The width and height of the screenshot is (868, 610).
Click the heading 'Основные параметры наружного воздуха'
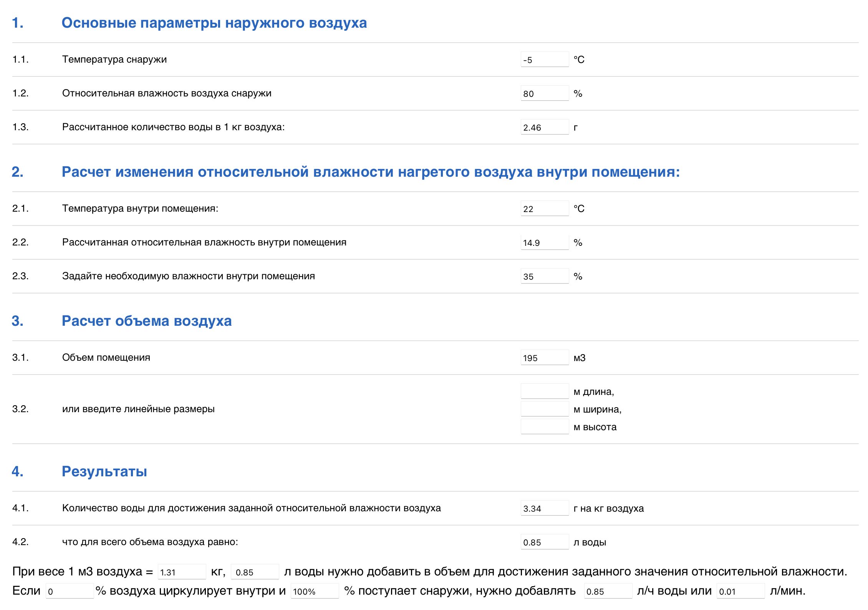[214, 23]
